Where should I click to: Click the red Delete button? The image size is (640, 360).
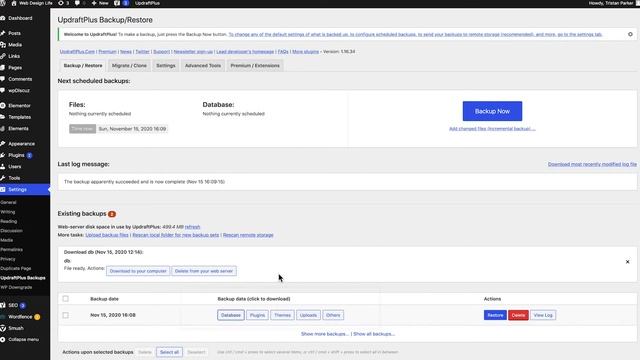click(518, 315)
